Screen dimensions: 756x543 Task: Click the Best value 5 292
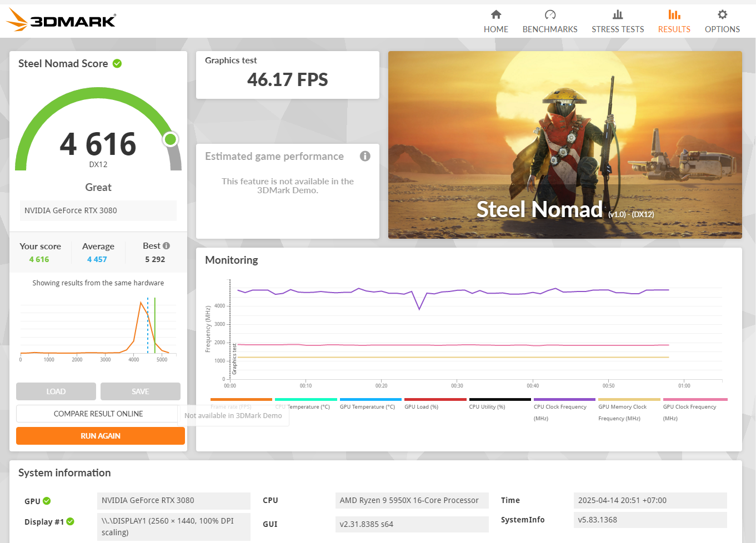coord(155,259)
